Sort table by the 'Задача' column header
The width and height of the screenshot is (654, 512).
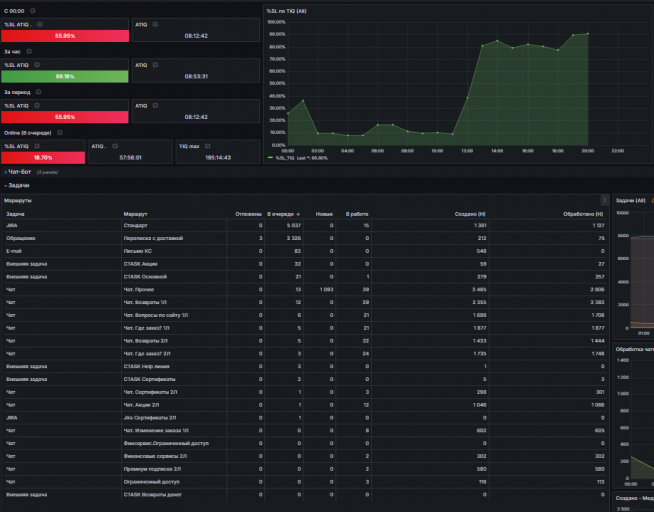tap(15, 214)
